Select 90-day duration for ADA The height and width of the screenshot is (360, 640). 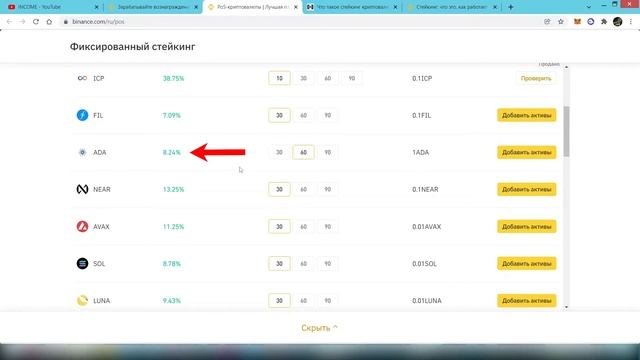tap(327, 152)
